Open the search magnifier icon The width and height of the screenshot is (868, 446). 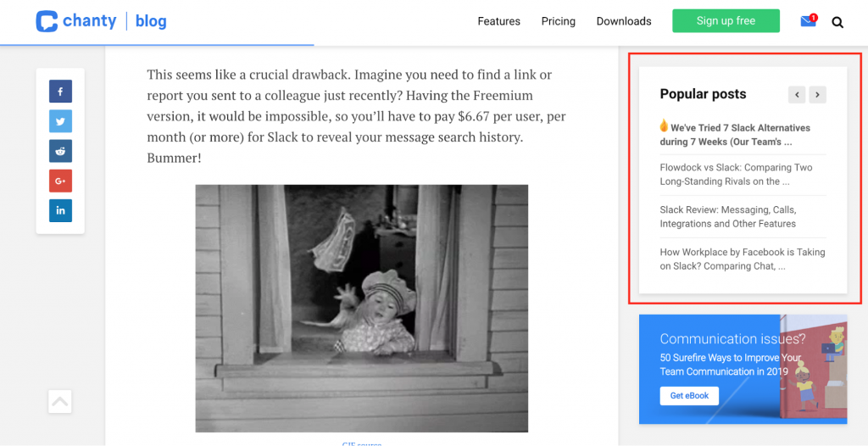click(837, 23)
